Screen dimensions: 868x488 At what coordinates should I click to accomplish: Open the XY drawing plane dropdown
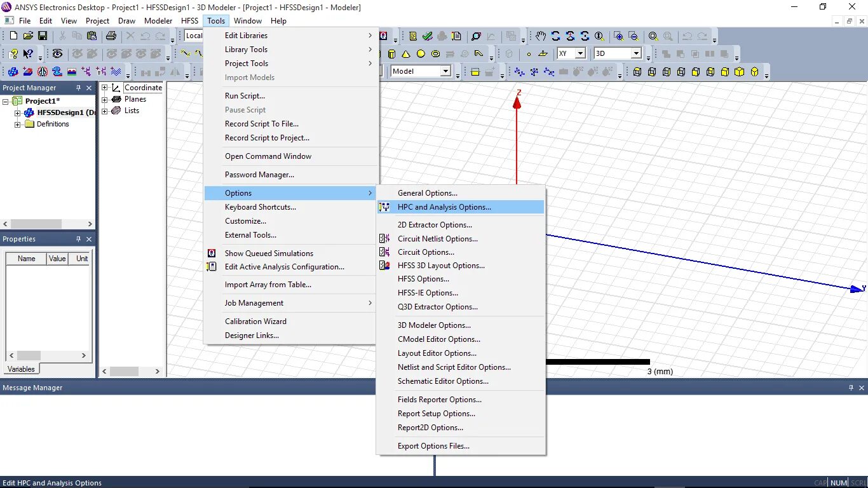pyautogui.click(x=580, y=54)
